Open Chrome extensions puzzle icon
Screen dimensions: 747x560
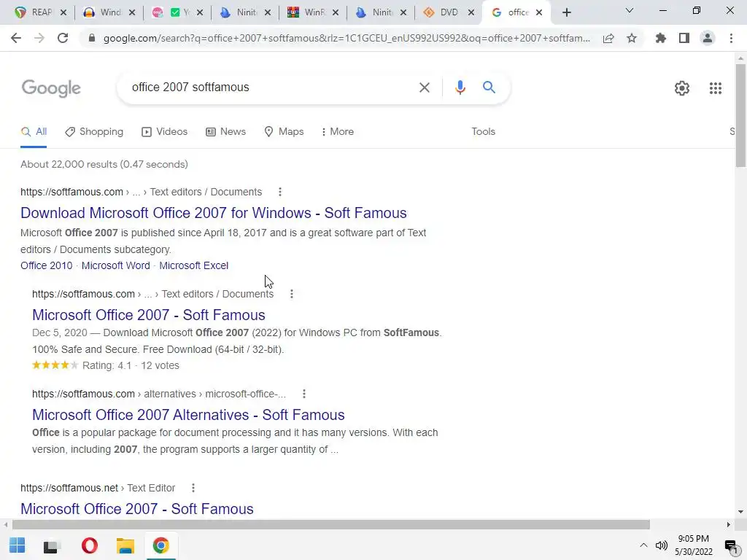[660, 38]
